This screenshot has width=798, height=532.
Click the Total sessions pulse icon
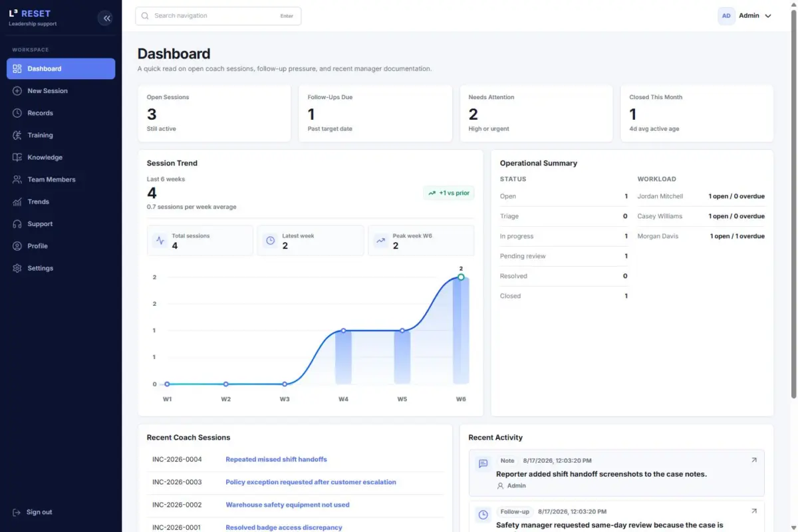tap(160, 241)
